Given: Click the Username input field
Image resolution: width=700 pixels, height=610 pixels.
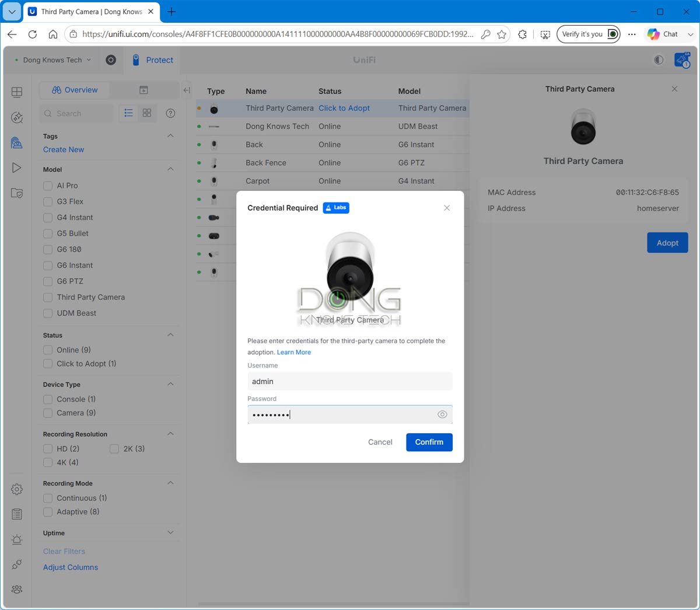Looking at the screenshot, I should [350, 381].
